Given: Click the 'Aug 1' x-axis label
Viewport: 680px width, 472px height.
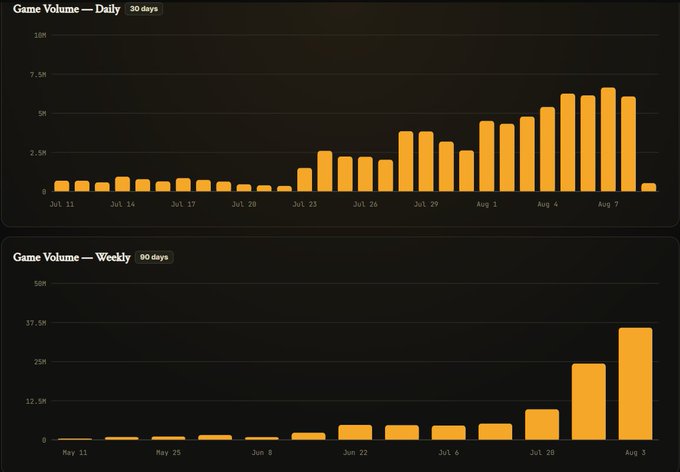Looking at the screenshot, I should coord(487,204).
